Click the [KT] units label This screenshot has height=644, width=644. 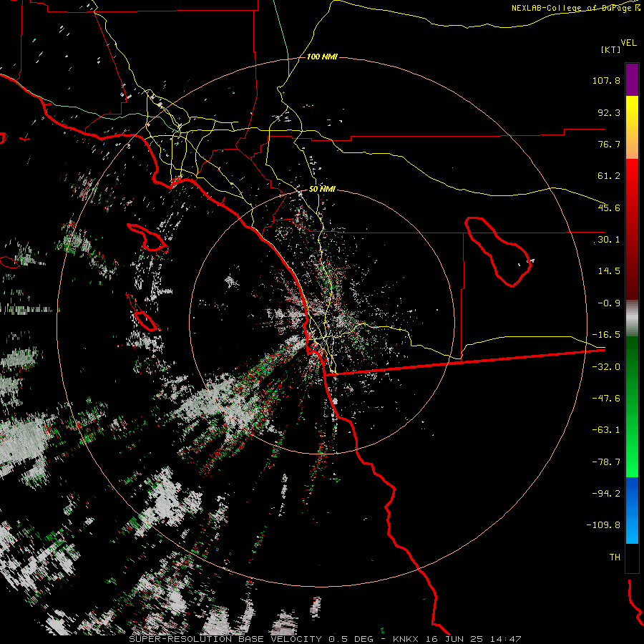coord(611,49)
